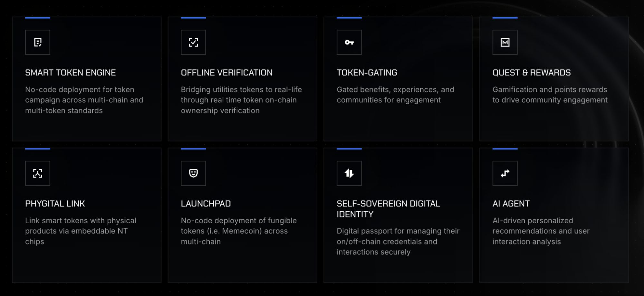
Task: Select the Offline Verification title
Action: point(226,72)
